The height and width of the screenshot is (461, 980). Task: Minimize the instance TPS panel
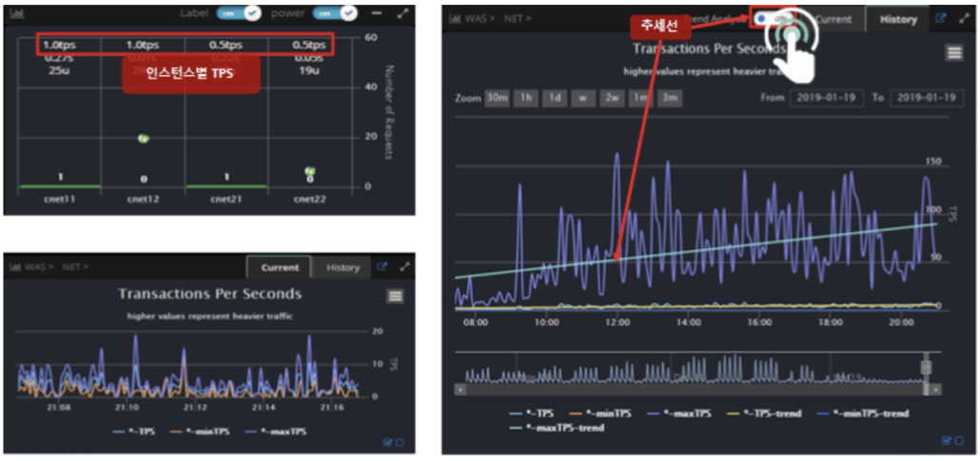[x=377, y=14]
